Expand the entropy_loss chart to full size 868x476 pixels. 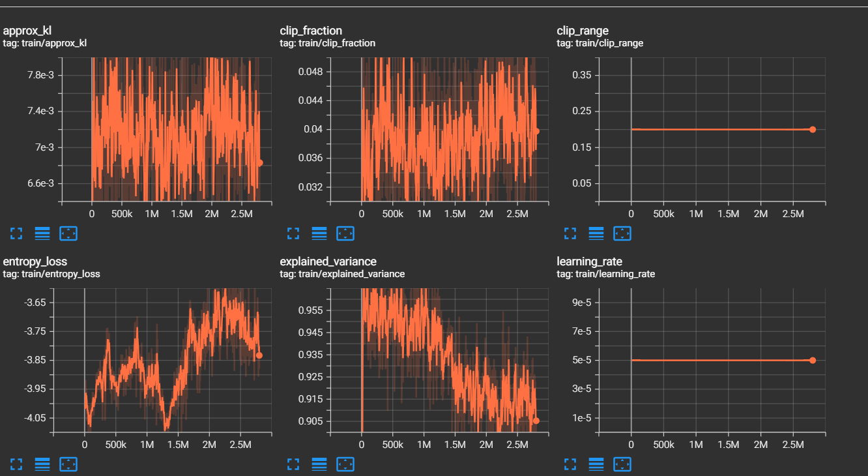(16, 464)
